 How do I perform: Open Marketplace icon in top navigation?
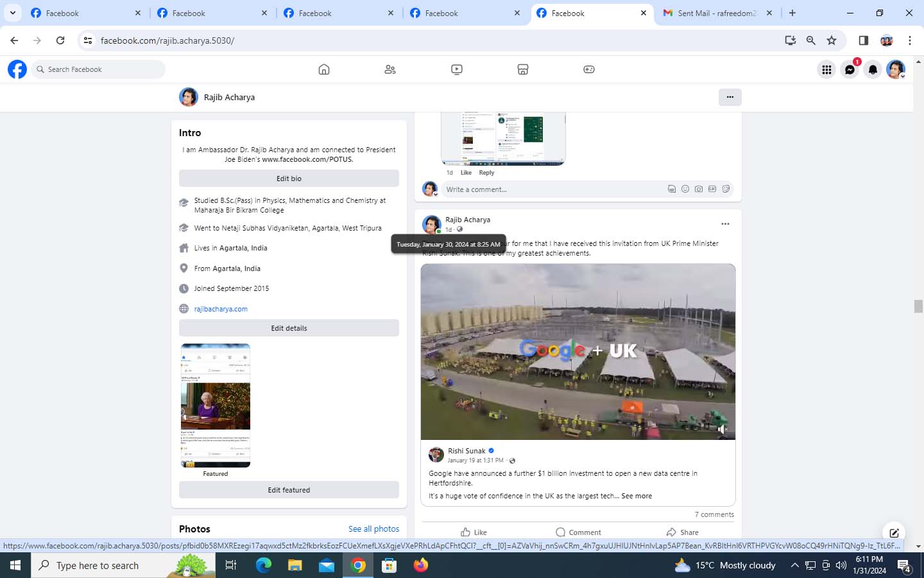point(523,69)
